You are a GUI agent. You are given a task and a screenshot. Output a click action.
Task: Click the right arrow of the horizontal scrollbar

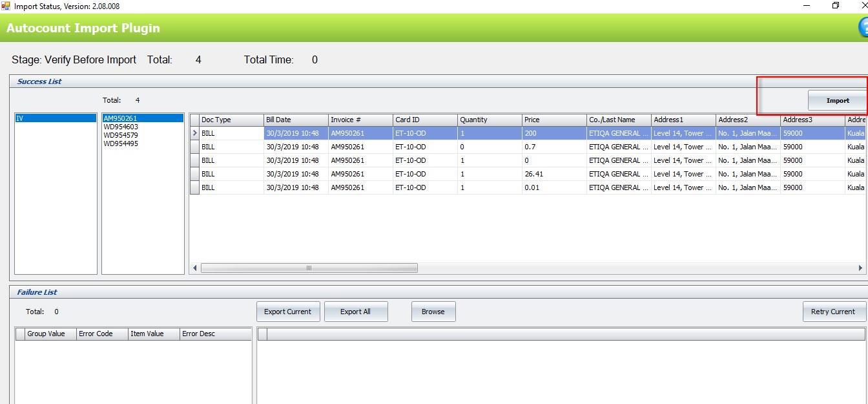tap(862, 267)
